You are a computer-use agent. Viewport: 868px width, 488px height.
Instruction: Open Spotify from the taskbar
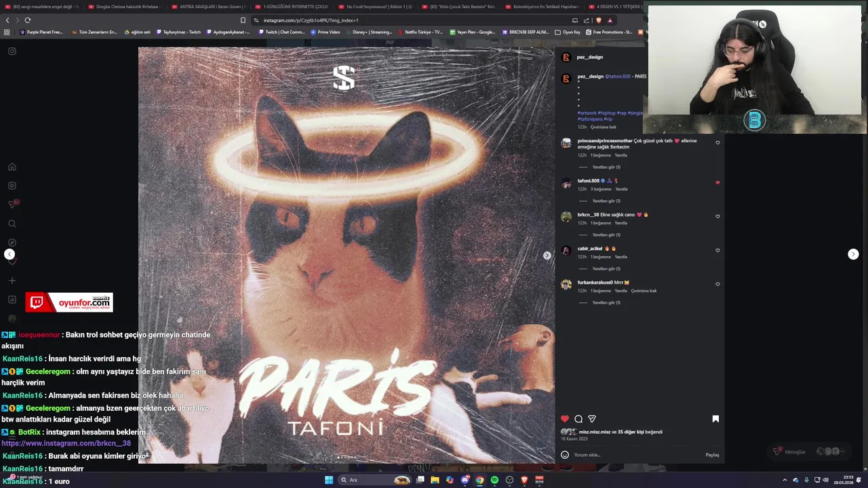coord(494,480)
